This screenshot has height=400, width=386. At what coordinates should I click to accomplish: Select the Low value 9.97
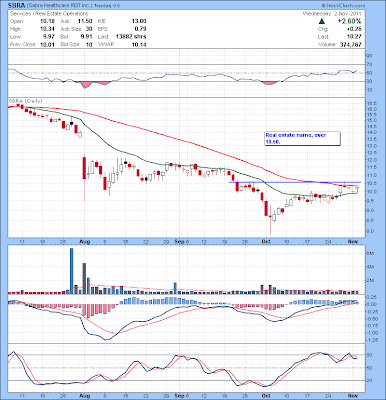click(x=49, y=37)
